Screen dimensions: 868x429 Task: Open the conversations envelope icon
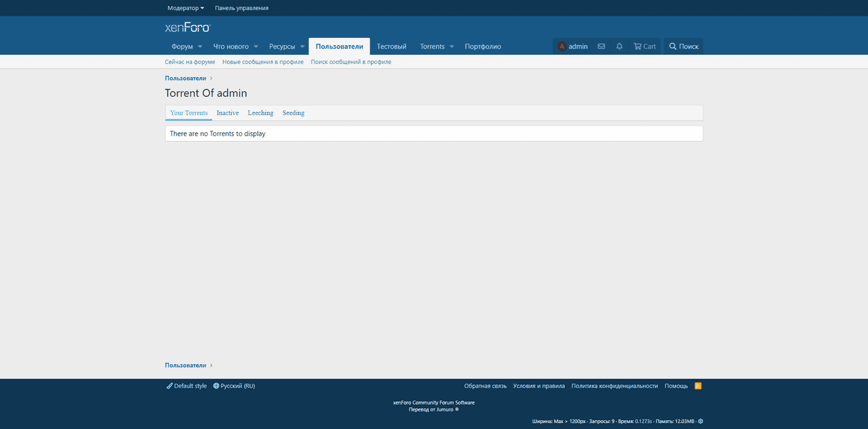pos(601,47)
